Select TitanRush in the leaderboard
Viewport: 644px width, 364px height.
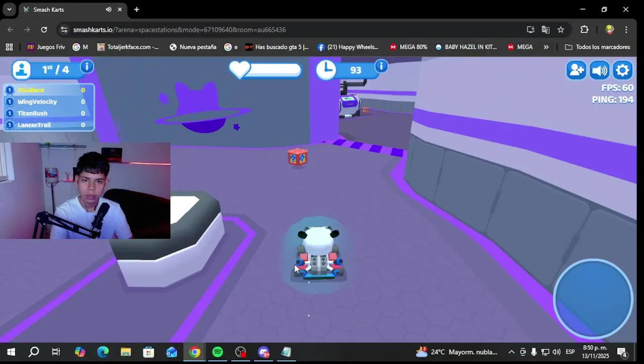48,113
